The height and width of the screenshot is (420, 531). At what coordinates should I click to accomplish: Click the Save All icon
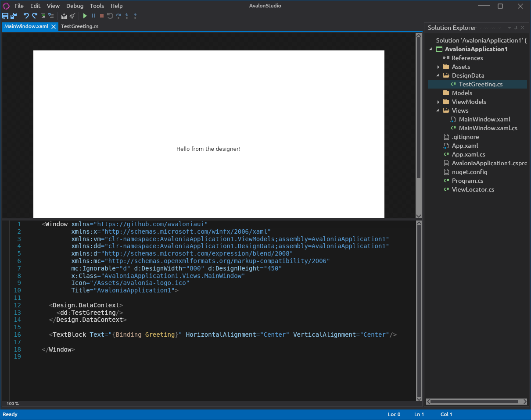coord(14,16)
